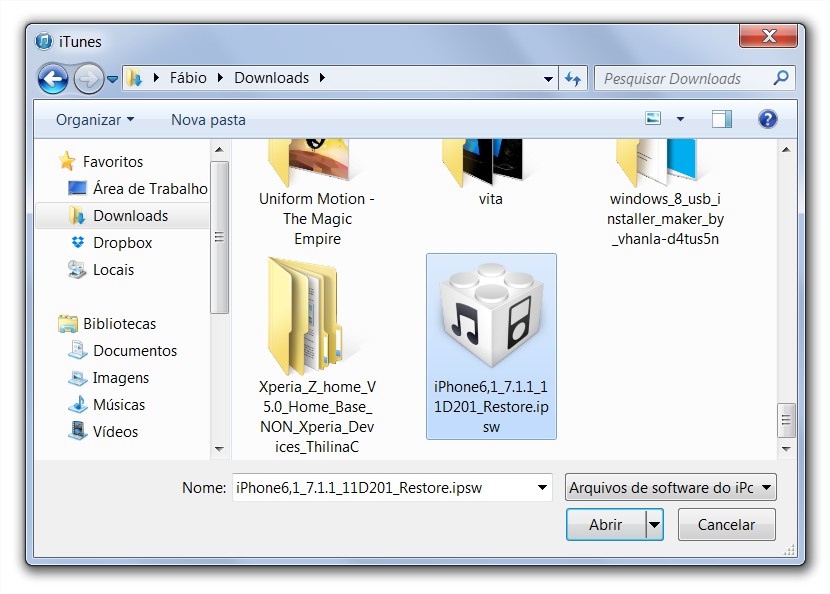Refresh the Downloads folder view

[573, 79]
